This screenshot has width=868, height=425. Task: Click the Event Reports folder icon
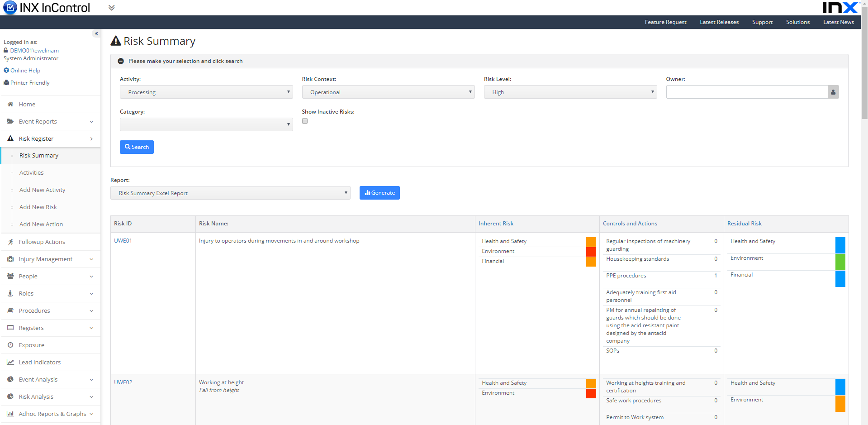pyautogui.click(x=10, y=121)
